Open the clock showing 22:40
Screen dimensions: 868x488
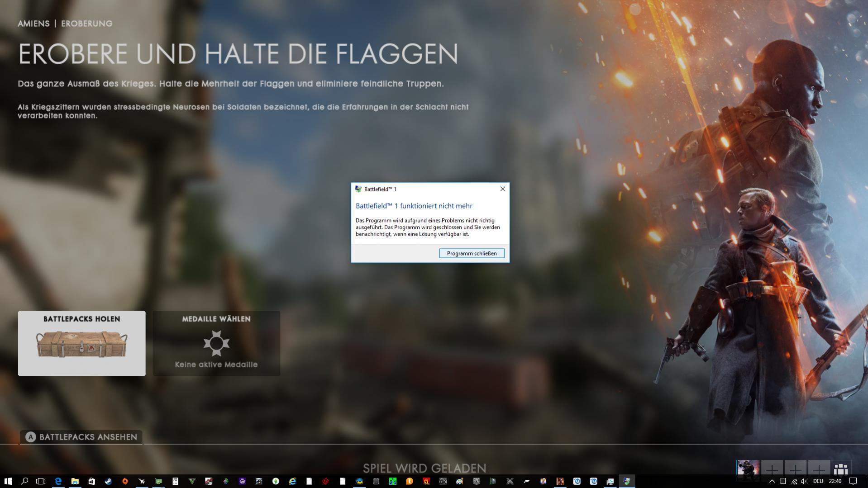[835, 481]
